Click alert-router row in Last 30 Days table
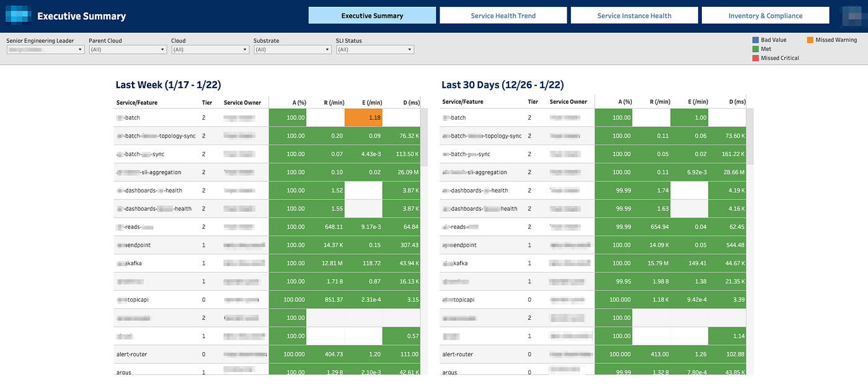This screenshot has width=868, height=388. 593,355
